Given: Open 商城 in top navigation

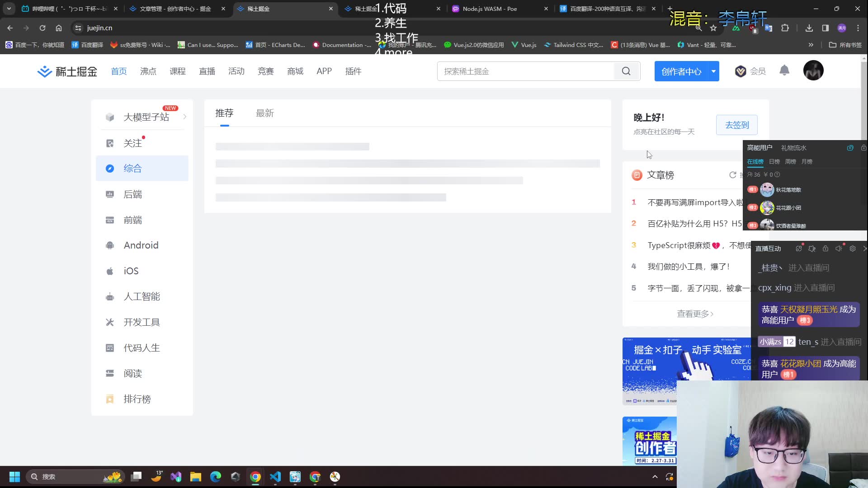Looking at the screenshot, I should click(x=295, y=71).
